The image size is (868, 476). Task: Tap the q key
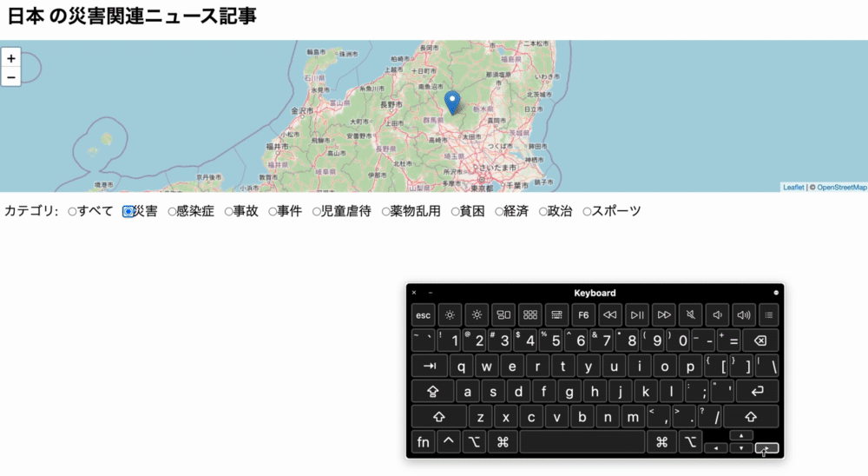click(x=461, y=366)
